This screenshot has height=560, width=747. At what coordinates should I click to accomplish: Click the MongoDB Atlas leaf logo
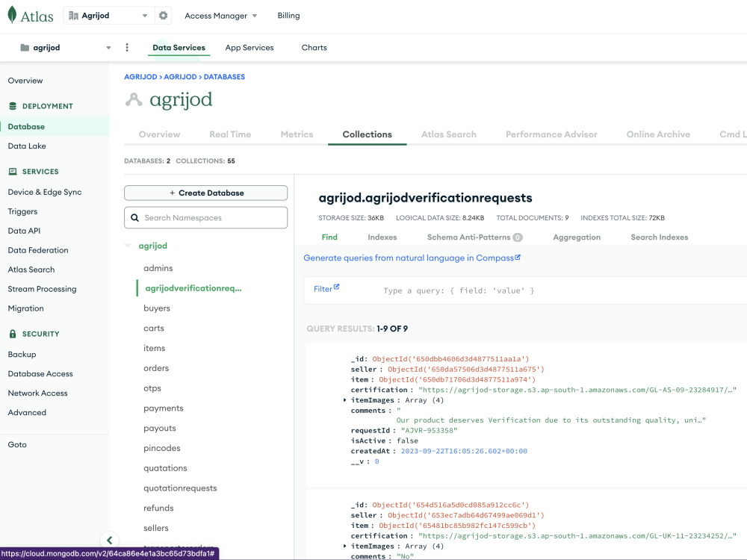click(x=10, y=15)
